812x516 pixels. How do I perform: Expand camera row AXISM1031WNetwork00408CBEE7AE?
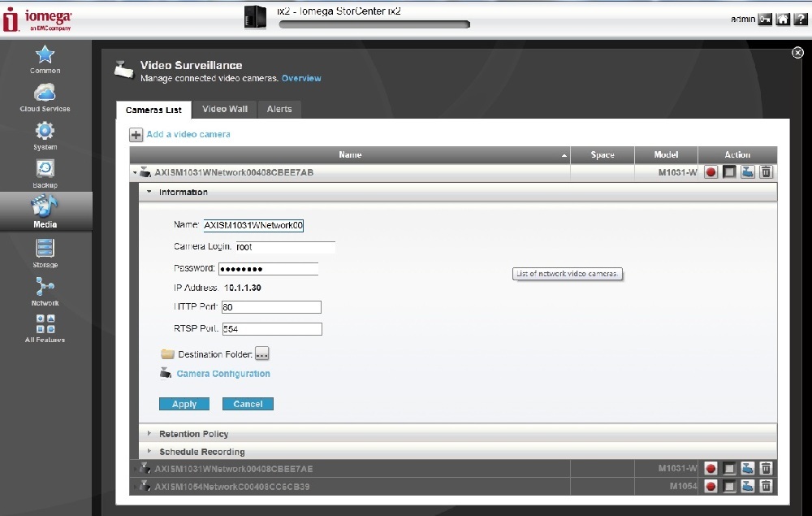135,469
